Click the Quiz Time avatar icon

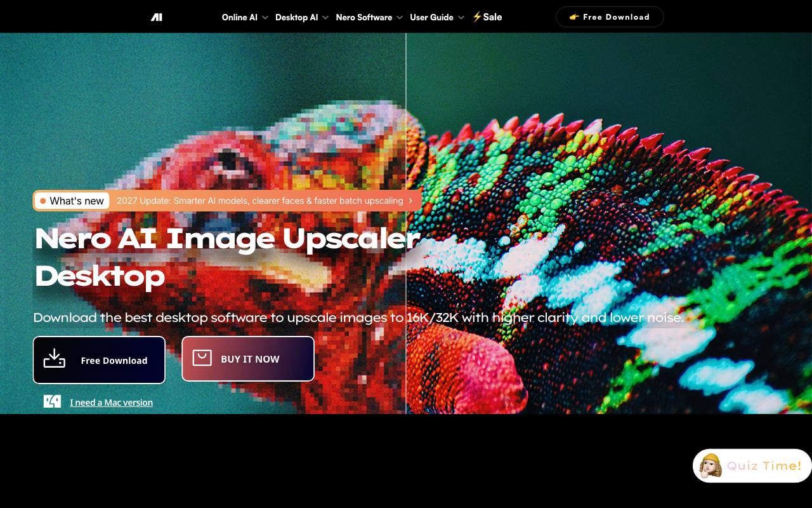(x=710, y=465)
